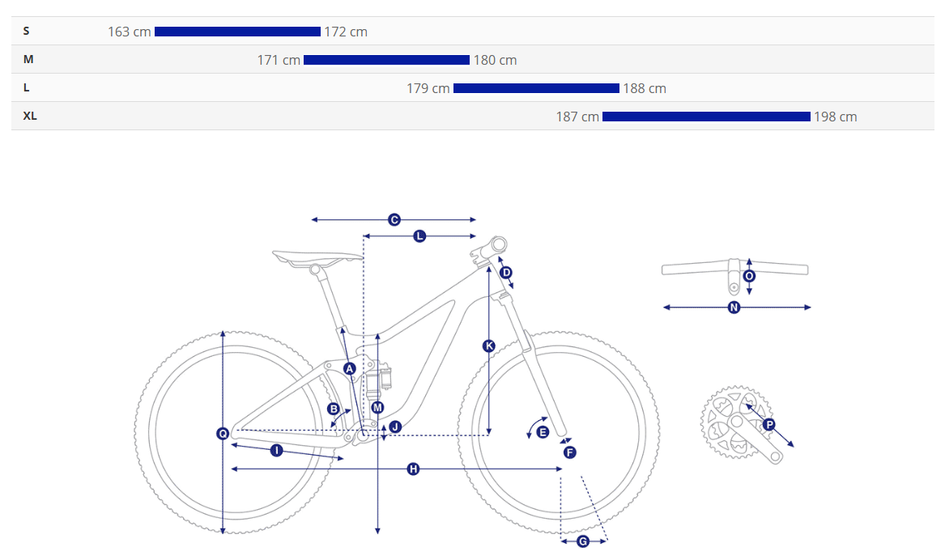Click the circled F fork rake marker
This screenshot has width=945, height=560.
pyautogui.click(x=569, y=452)
